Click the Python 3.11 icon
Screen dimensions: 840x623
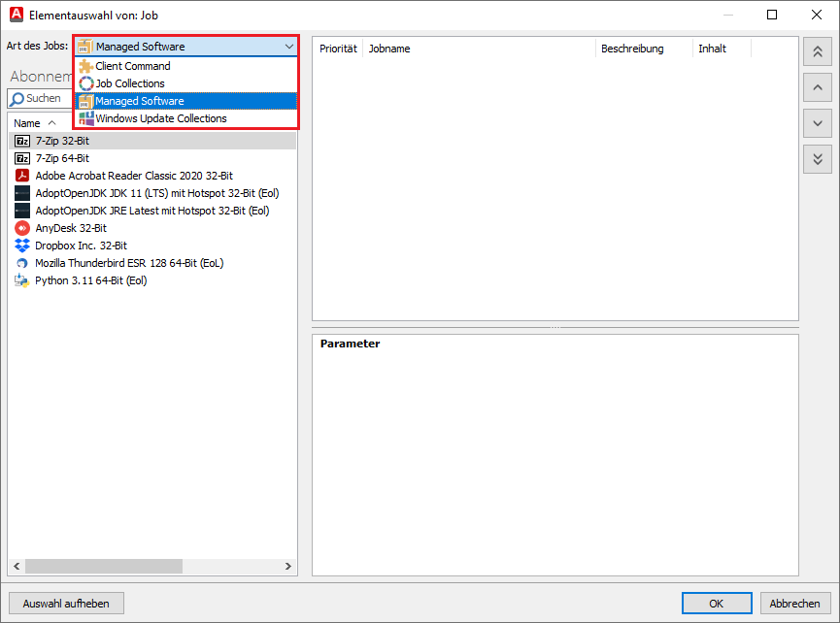click(21, 280)
